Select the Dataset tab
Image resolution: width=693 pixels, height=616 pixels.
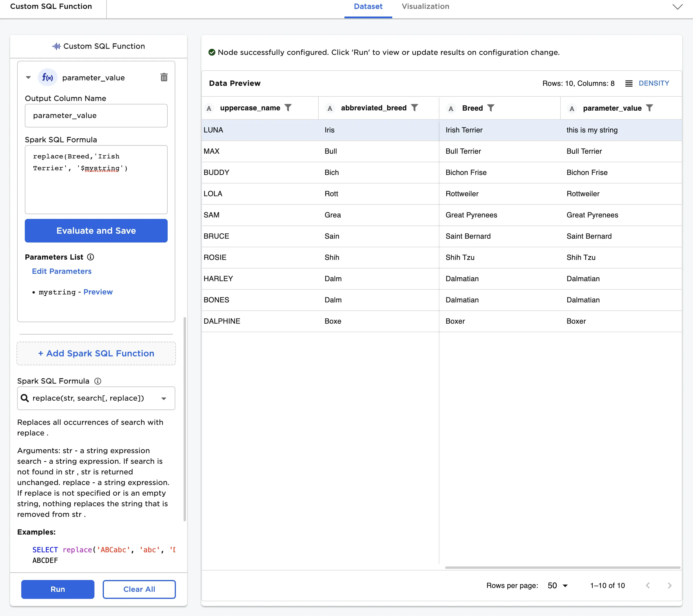tap(368, 6)
